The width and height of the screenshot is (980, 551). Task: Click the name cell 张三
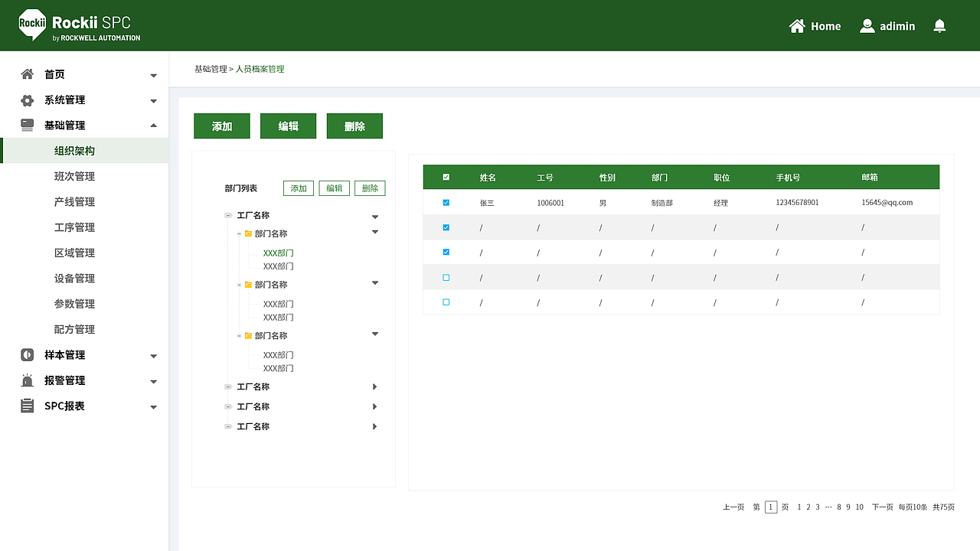[x=487, y=203]
